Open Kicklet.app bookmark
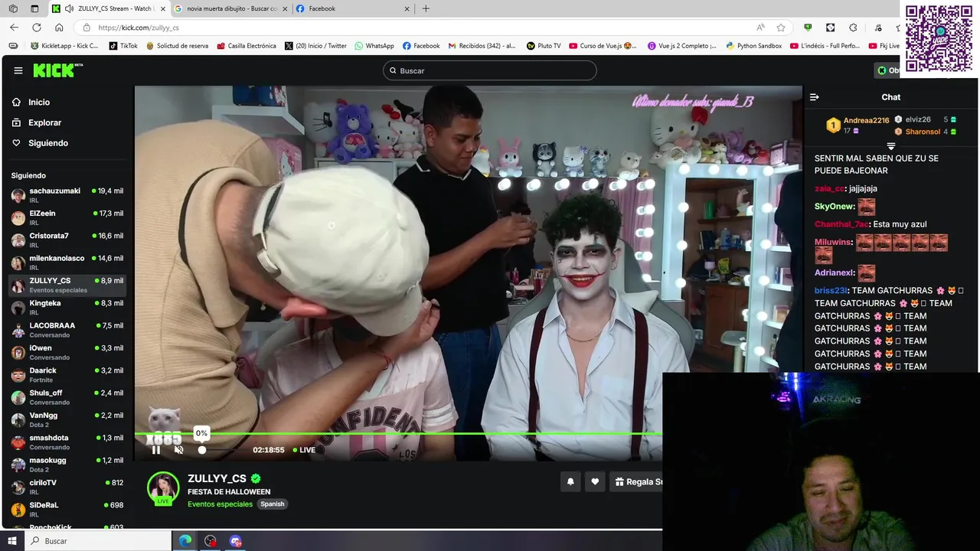The width and height of the screenshot is (980, 551). pyautogui.click(x=65, y=46)
